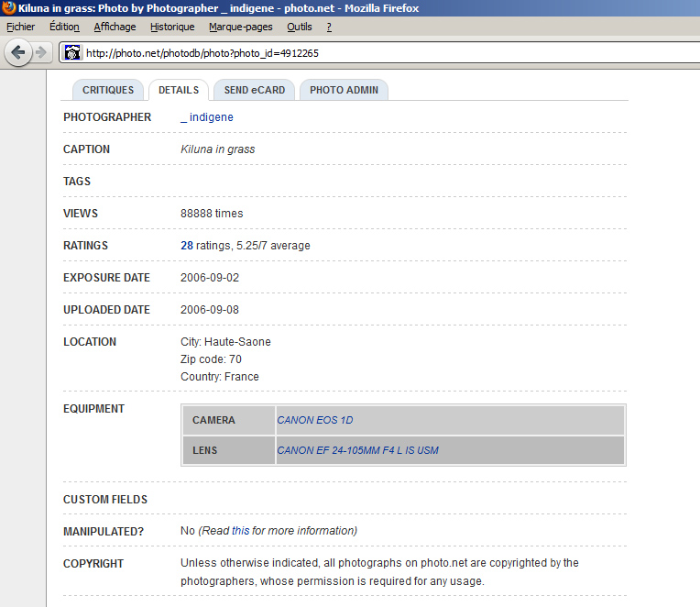Click the exposure date '2006-09-02'
700x607 pixels.
coord(210,278)
